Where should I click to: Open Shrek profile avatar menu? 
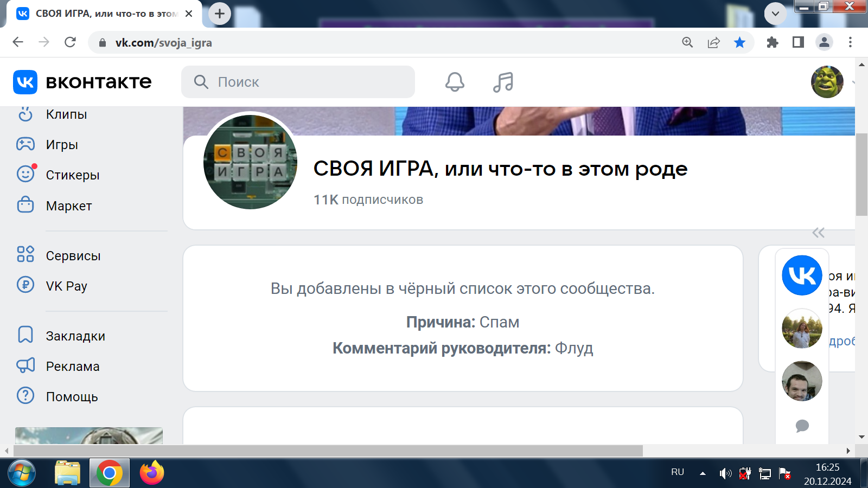827,82
